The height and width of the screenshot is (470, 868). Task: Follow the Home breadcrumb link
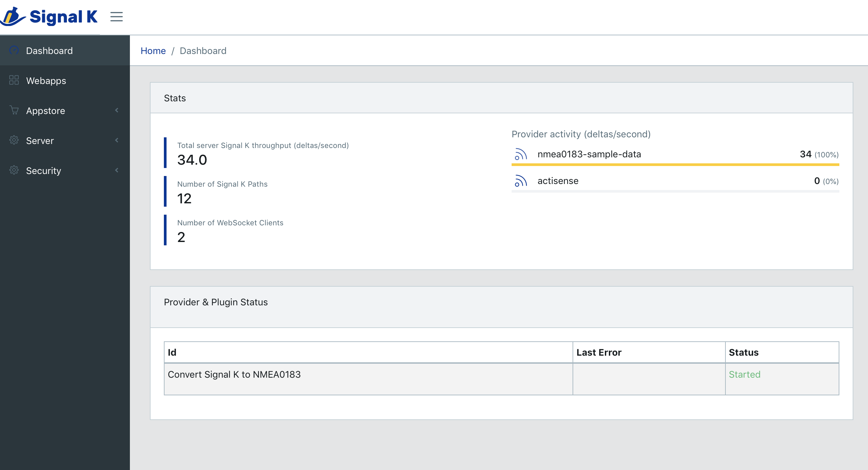click(x=153, y=51)
